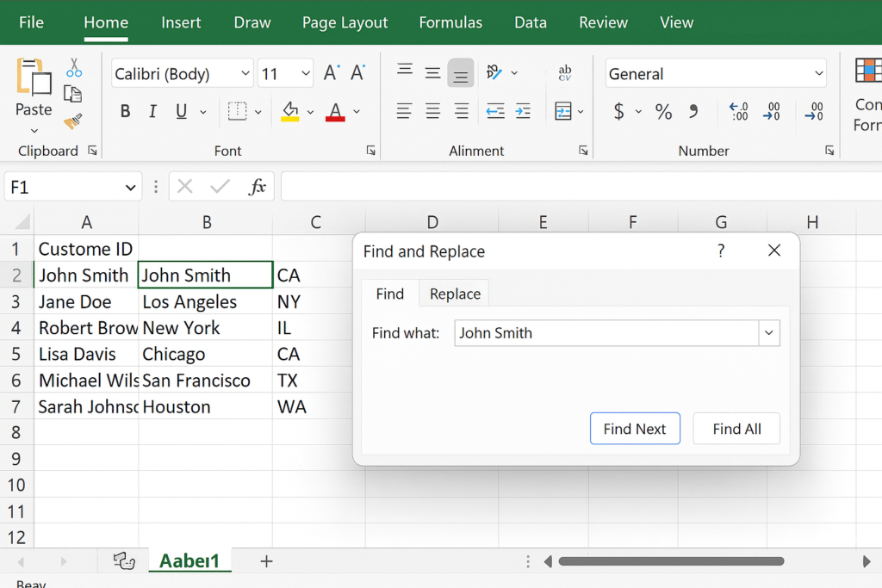Open the Formulas ribbon tab
The height and width of the screenshot is (588, 882).
450,22
